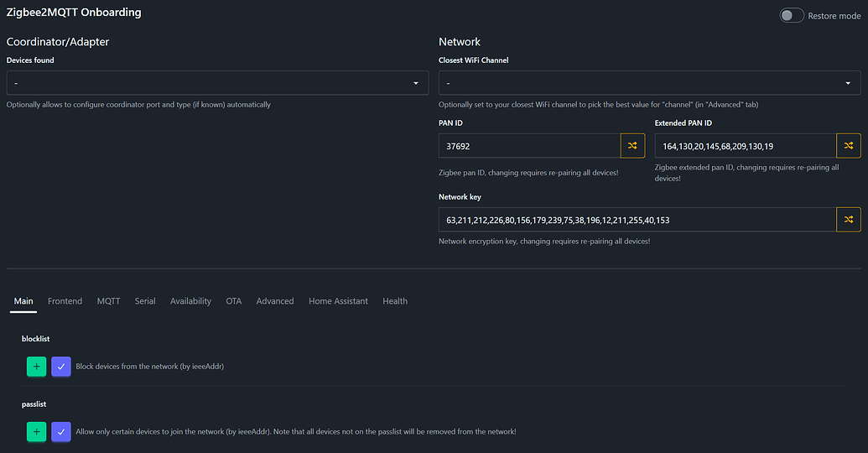Click the Network heading
This screenshot has height=453, width=868.
point(460,42)
